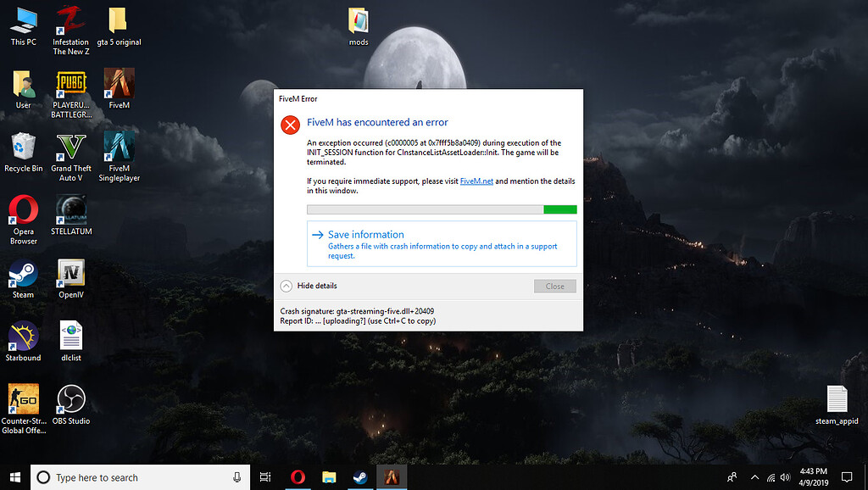Select the Starbound desktop shortcut

click(x=23, y=342)
